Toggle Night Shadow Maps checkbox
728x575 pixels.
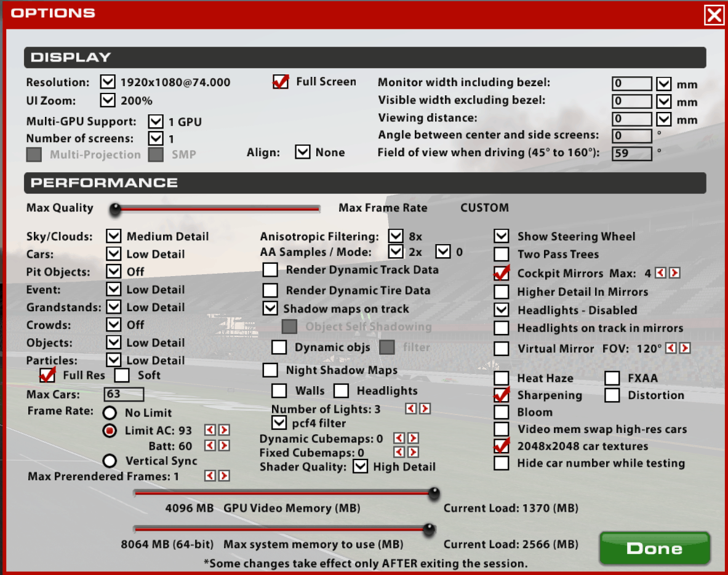click(270, 370)
